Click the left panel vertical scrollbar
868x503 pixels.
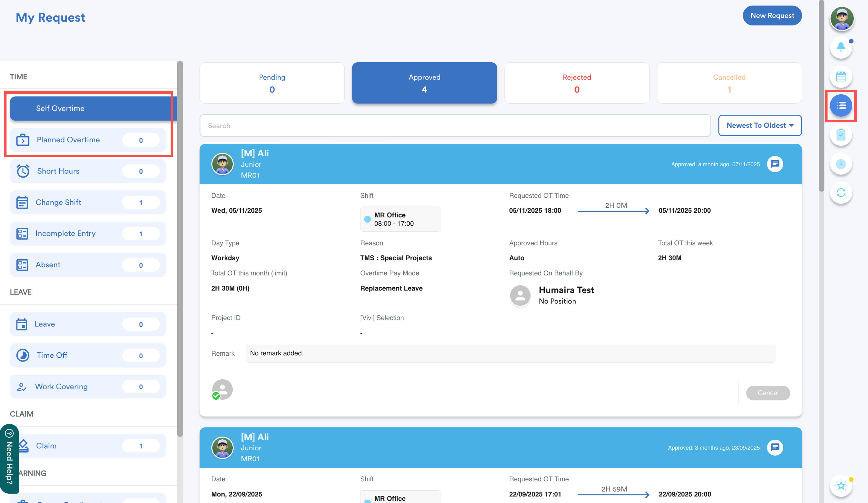[x=180, y=248]
